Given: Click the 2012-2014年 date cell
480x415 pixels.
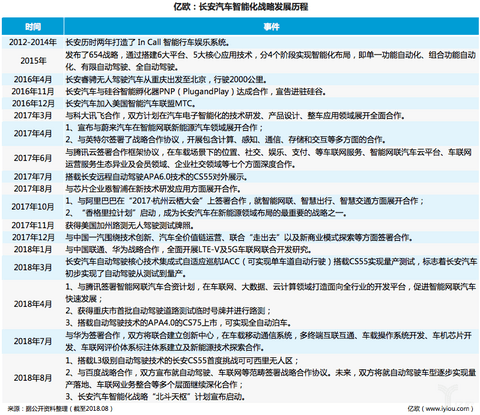Looking at the screenshot, I should [33, 42].
